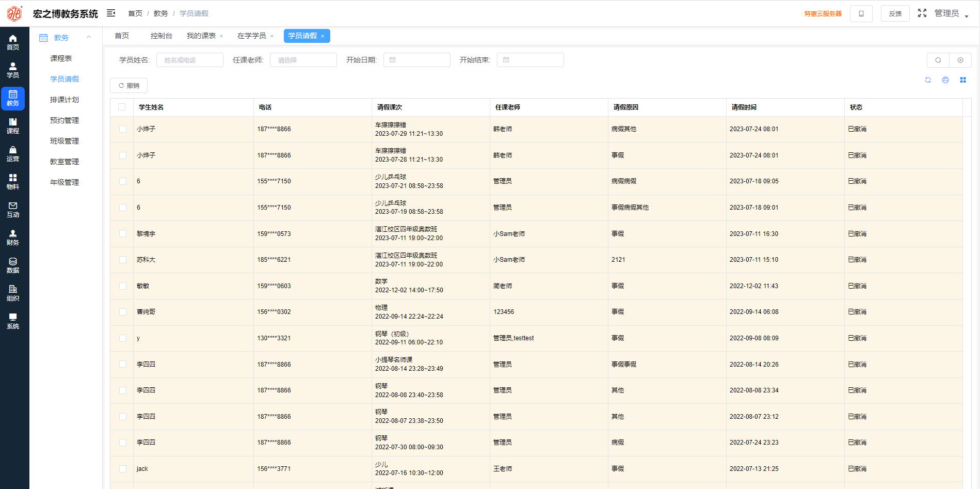Select the 教务 sidebar icon

[13, 98]
